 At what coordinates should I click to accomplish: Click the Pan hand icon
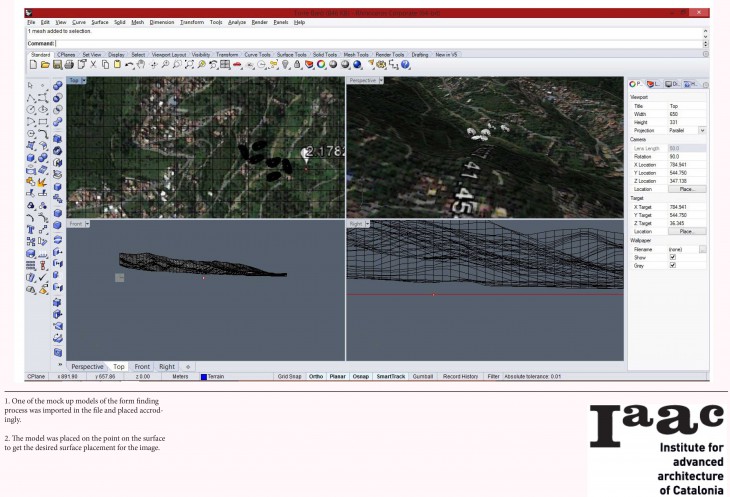pos(141,65)
